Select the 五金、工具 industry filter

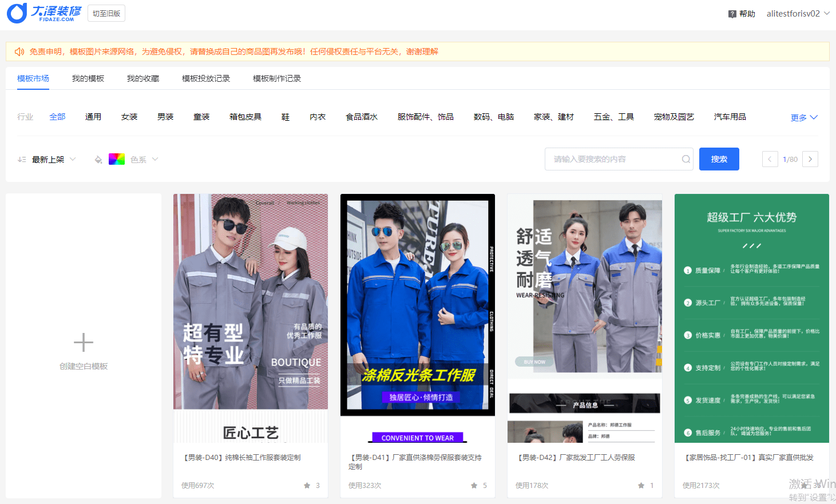pyautogui.click(x=614, y=117)
